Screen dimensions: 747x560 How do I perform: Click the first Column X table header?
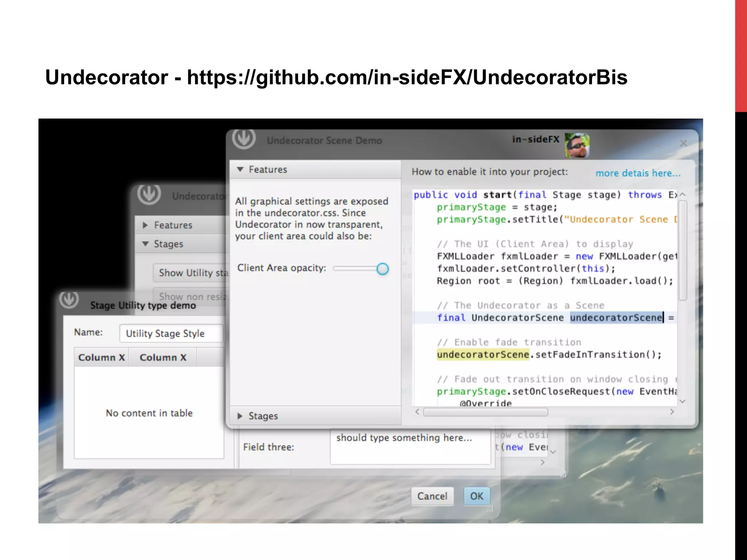tap(101, 357)
